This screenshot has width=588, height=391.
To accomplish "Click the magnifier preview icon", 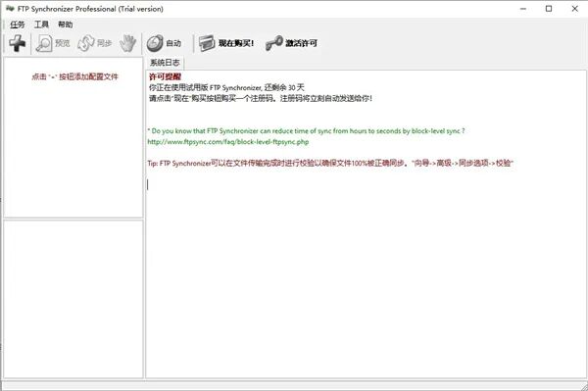I will tap(44, 43).
